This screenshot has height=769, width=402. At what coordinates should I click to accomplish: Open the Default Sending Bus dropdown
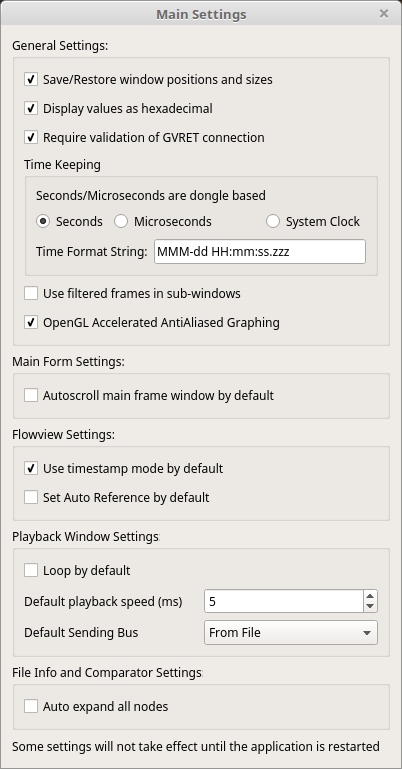(291, 633)
